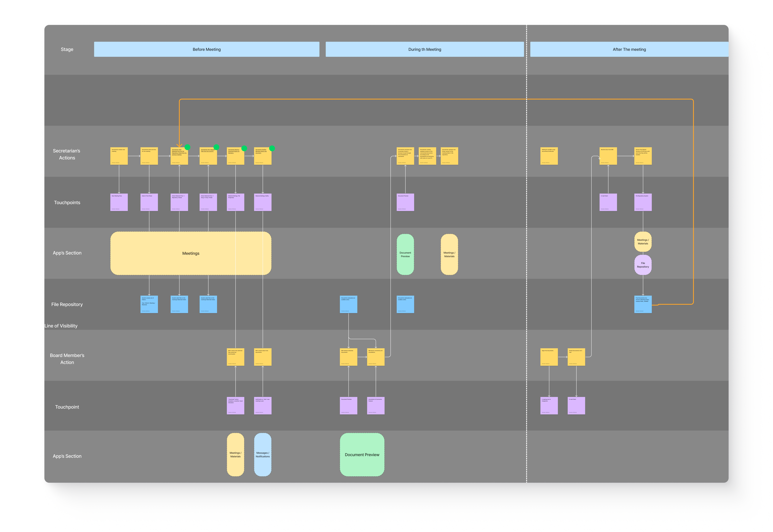773x532 pixels.
Task: Select 'System creates set of folders' blue note
Action: coord(149,304)
